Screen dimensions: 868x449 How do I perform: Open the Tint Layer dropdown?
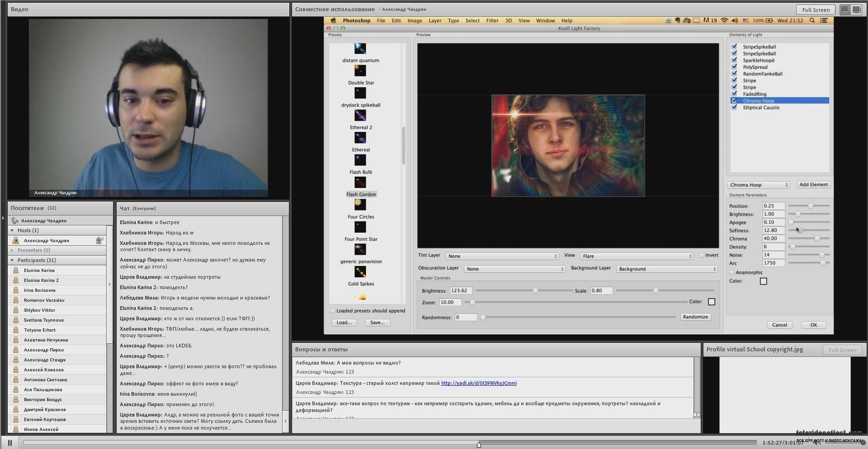coord(502,256)
